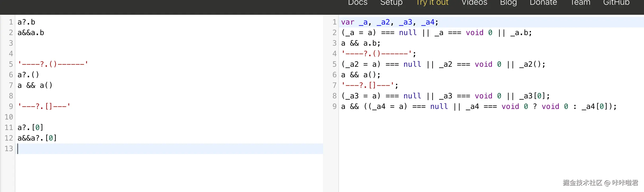Open the Videos nav link
The image size is (644, 192).
click(474, 3)
